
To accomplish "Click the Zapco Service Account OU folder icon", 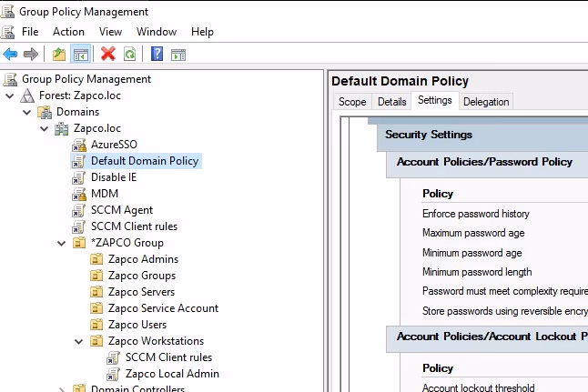I will pos(96,308).
